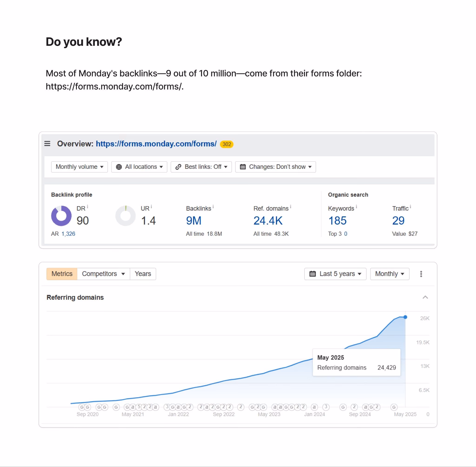The image size is (476, 467).
Task: Collapse the Referring domains chart section
Action: point(425,297)
